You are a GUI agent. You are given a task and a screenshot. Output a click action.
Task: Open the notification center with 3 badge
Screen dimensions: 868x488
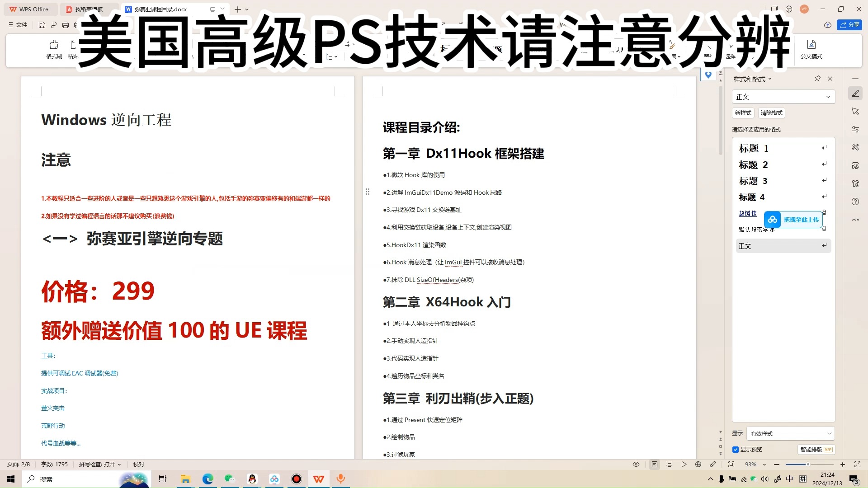(x=854, y=479)
